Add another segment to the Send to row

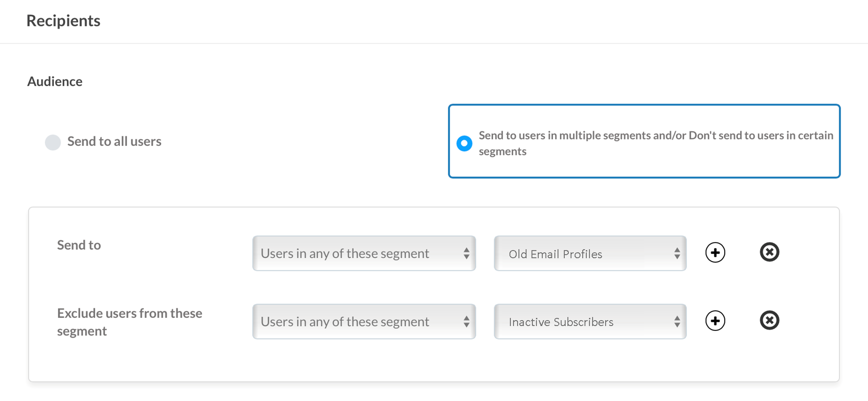tap(715, 252)
